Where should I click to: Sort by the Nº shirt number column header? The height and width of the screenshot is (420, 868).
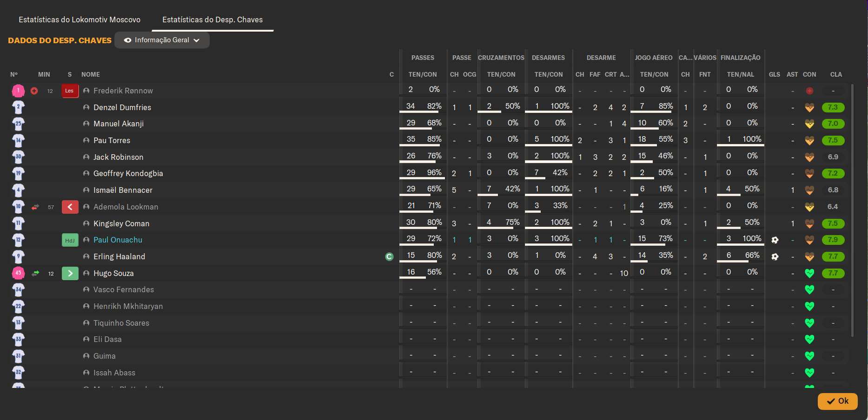tap(14, 74)
